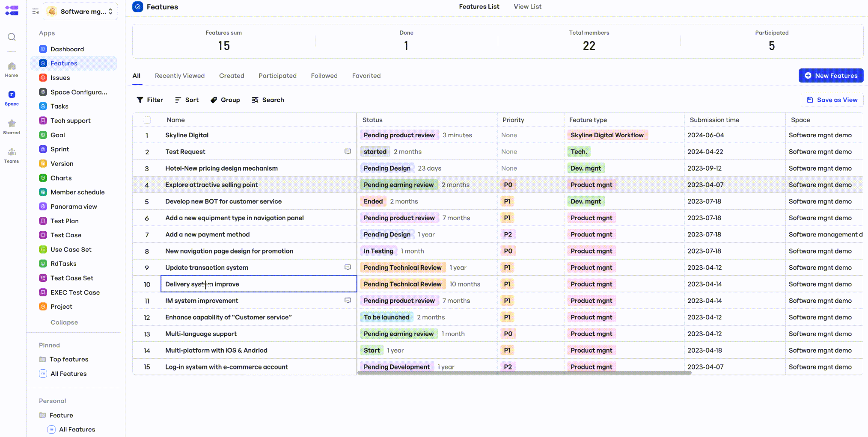Tick the select-all checkbox in table header

coord(147,120)
